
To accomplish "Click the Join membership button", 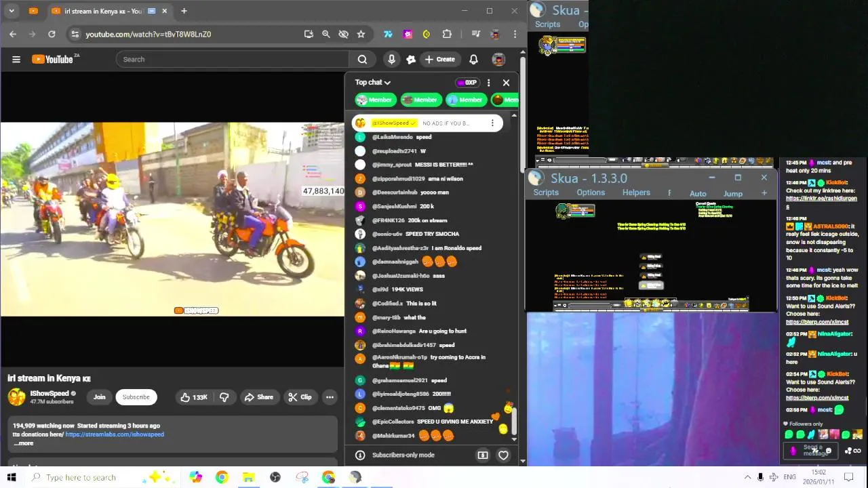I will 100,397.
